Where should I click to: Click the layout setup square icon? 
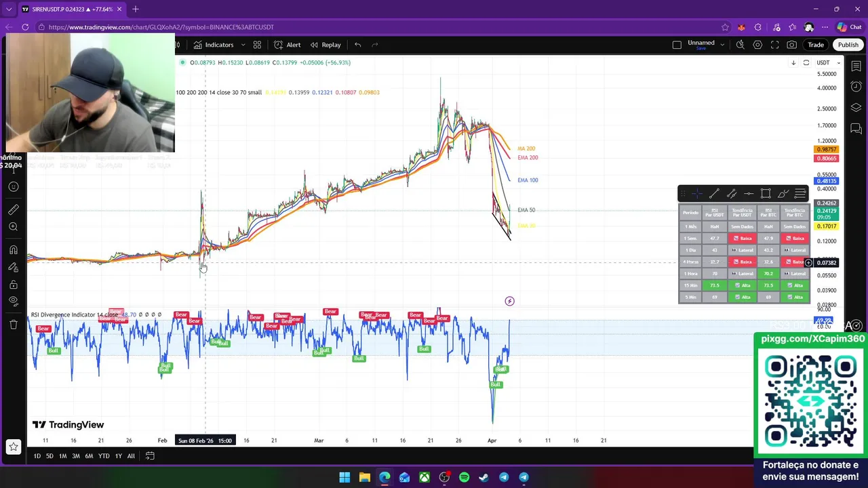677,45
